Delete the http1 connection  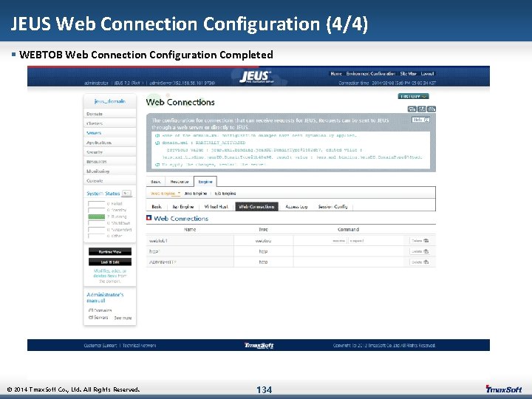coord(420,251)
